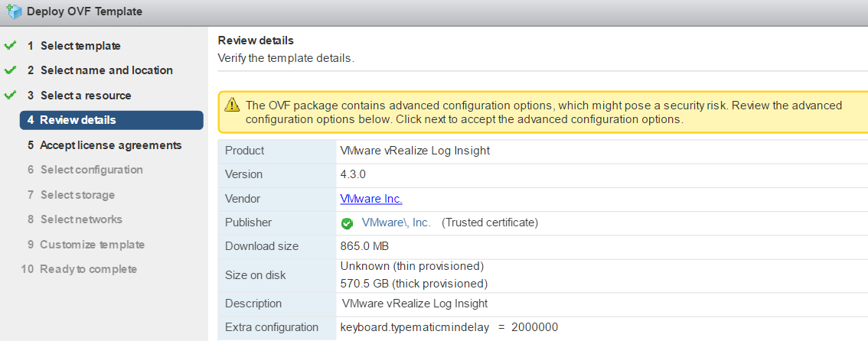Click step 6 Select configuration
The image size is (868, 341).
coord(85,170)
